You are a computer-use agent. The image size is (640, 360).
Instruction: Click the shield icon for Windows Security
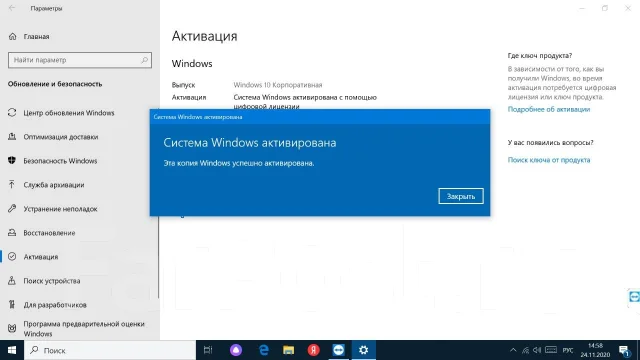tap(12, 160)
